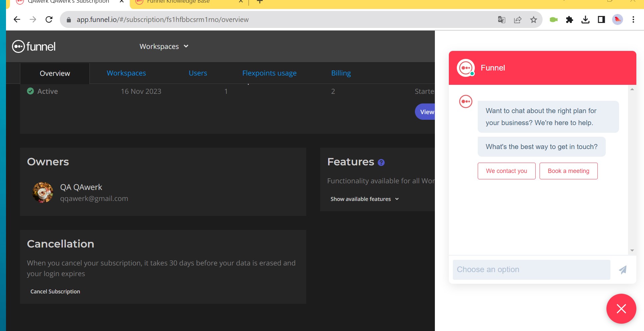
Task: Click the Choose an option chat input
Action: (x=531, y=270)
